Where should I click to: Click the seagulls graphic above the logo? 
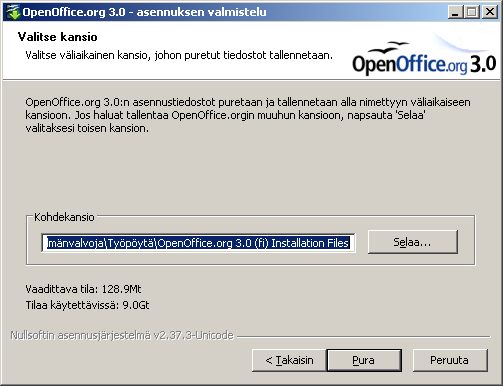point(388,48)
